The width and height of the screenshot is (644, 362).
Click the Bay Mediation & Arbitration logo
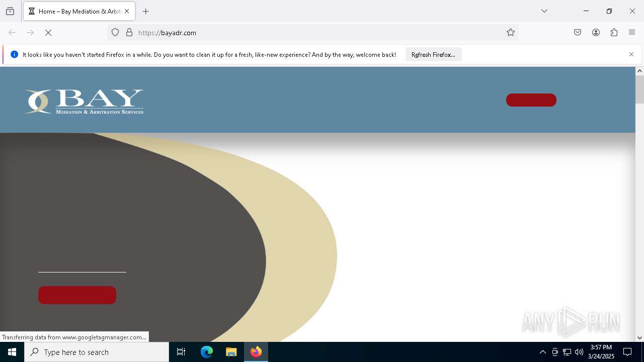pos(84,102)
